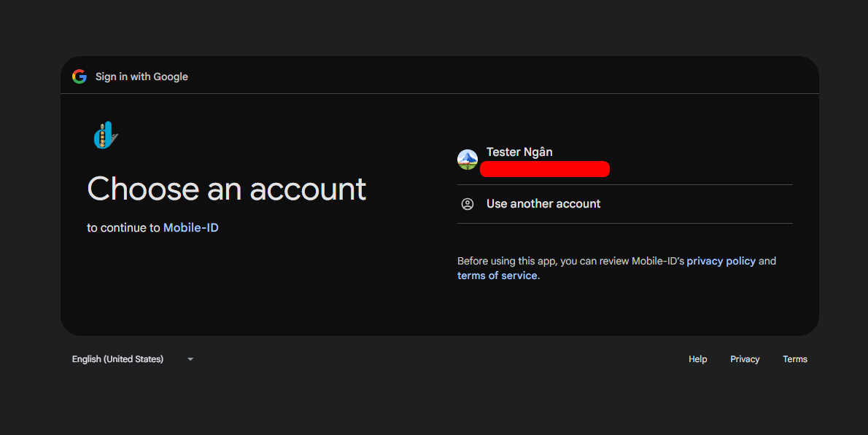Click the Google logo icon
868x435 pixels.
80,77
